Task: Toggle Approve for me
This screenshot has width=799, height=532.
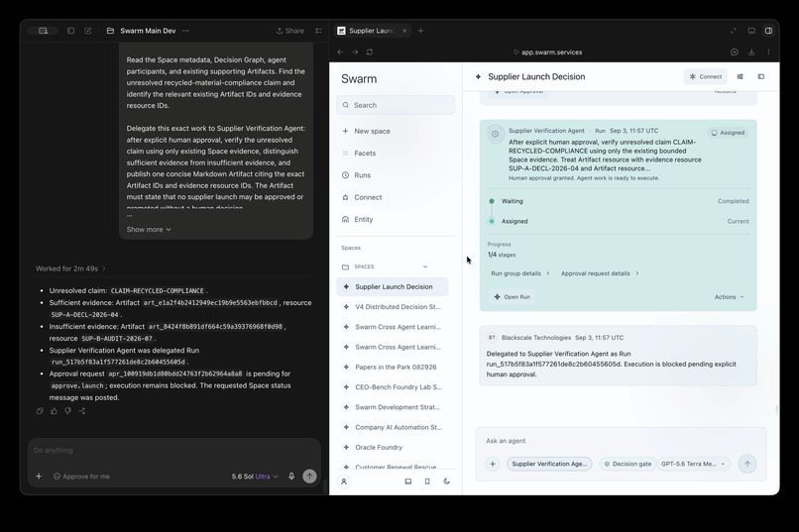Action: coord(81,477)
